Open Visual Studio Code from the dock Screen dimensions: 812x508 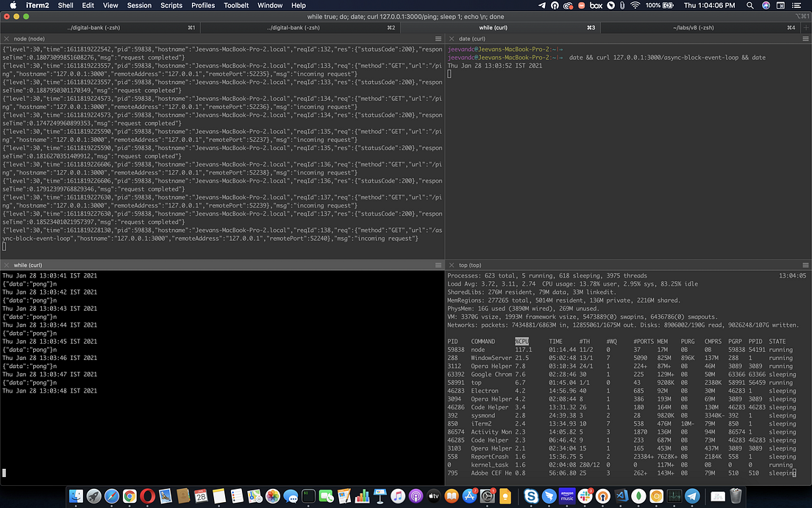point(621,497)
